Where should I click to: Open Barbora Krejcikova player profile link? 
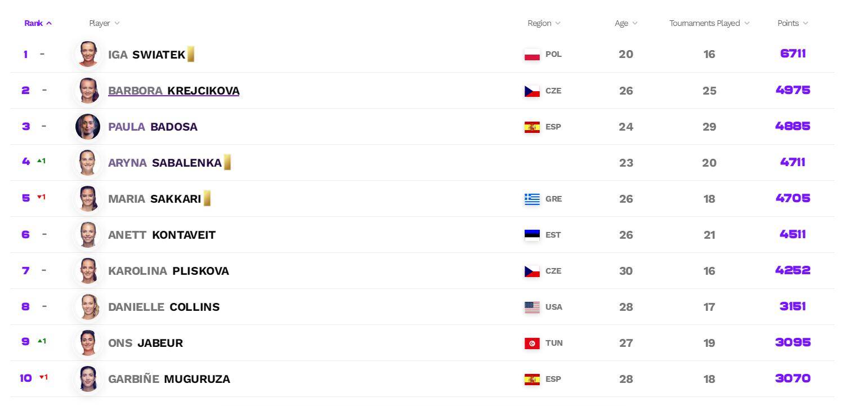click(x=173, y=91)
